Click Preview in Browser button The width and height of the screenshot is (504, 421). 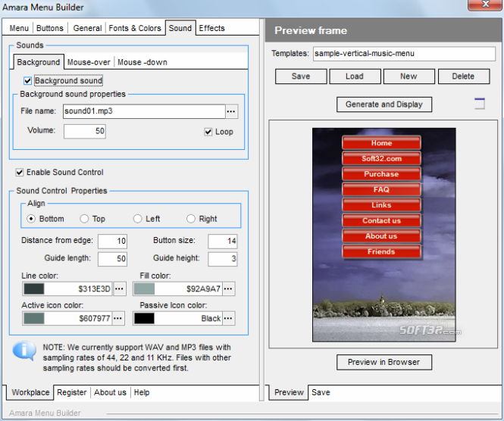(x=384, y=362)
